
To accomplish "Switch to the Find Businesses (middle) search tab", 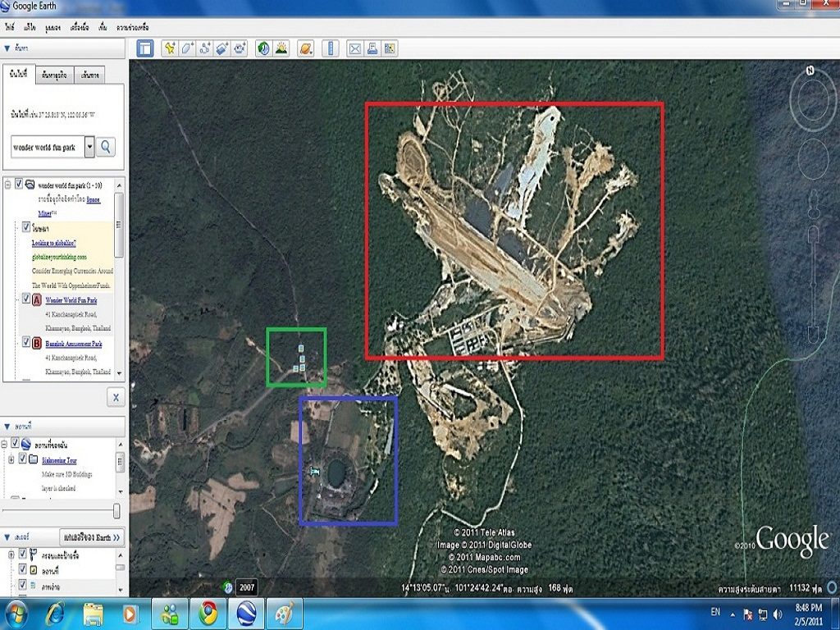I will (55, 75).
